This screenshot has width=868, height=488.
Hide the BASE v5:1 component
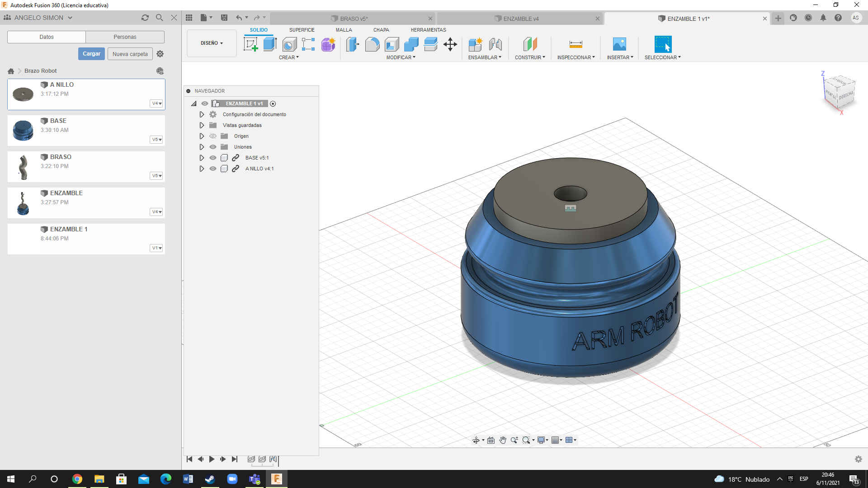pos(213,158)
